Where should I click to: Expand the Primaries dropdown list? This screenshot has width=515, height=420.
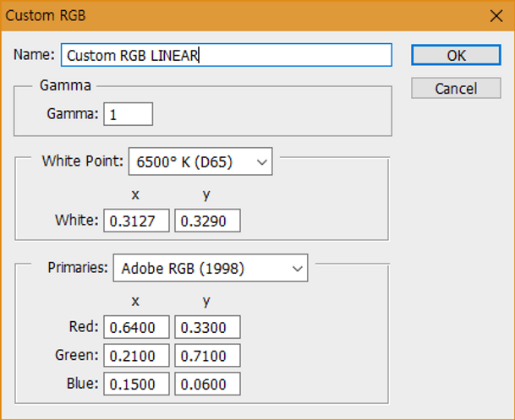pyautogui.click(x=210, y=269)
